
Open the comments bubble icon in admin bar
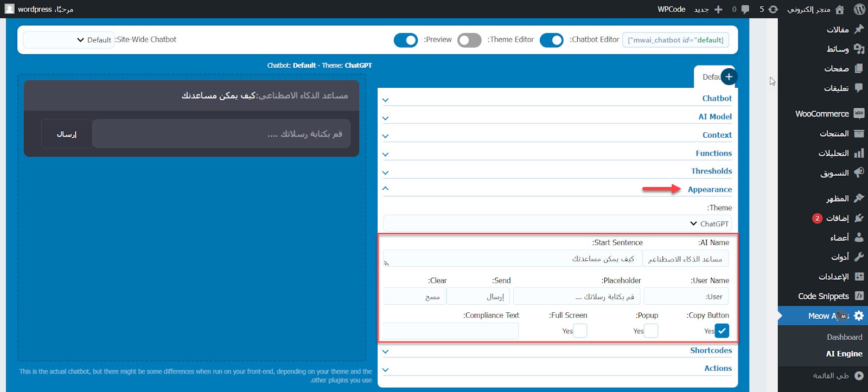745,9
